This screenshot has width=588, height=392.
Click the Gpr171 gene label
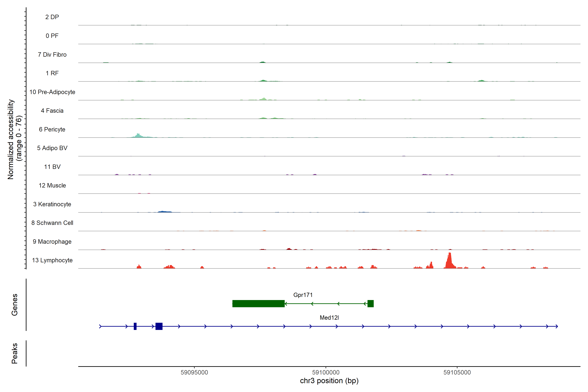click(x=303, y=295)
